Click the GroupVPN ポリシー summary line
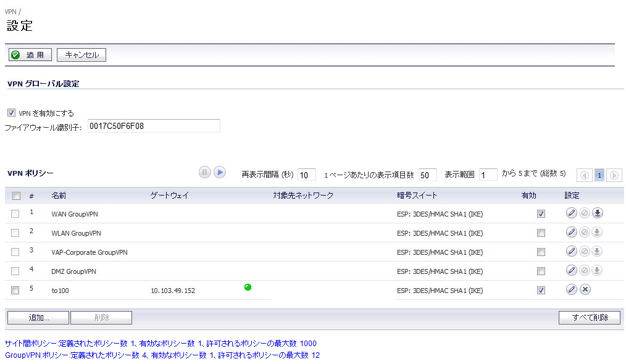 (x=162, y=355)
